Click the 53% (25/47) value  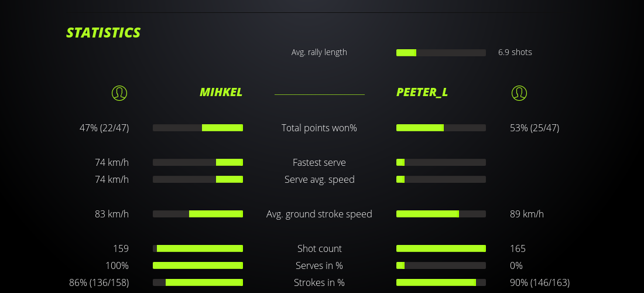coord(535,128)
